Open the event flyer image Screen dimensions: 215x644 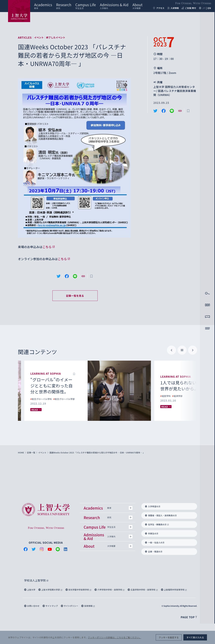click(x=74, y=158)
